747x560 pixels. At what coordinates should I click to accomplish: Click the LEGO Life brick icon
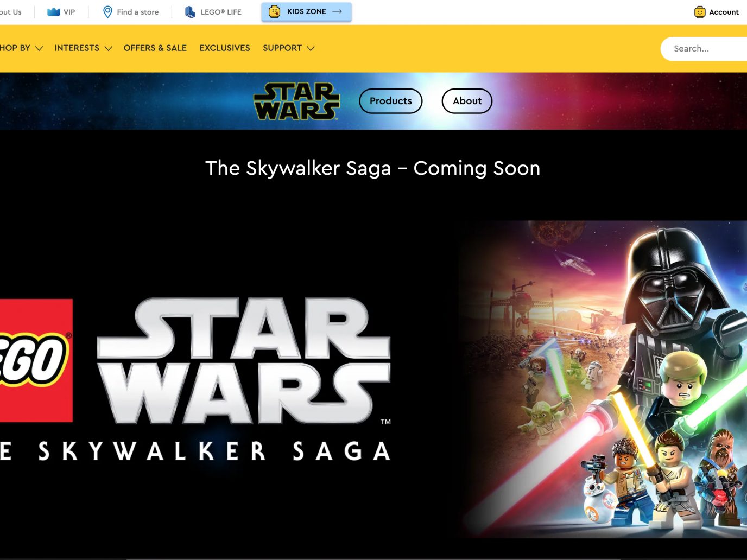click(x=190, y=12)
